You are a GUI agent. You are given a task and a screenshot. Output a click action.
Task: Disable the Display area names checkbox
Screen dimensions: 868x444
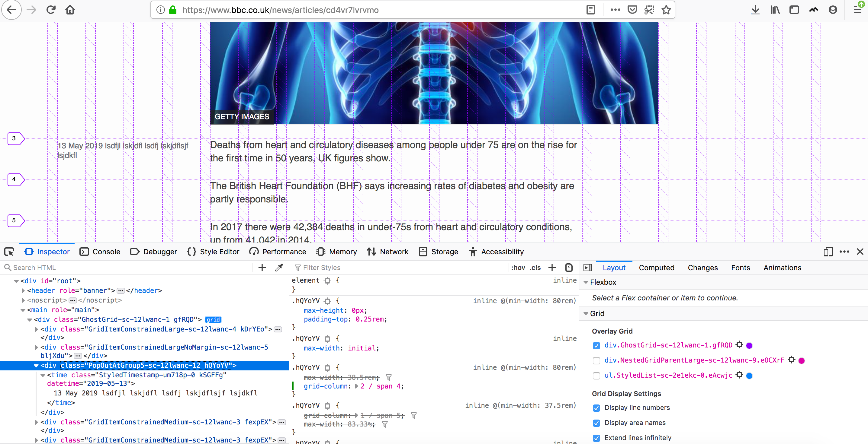596,423
